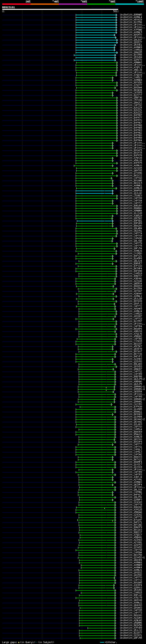
Task: Select the UniRef100_C0M519 label
Action: coord(131,273)
